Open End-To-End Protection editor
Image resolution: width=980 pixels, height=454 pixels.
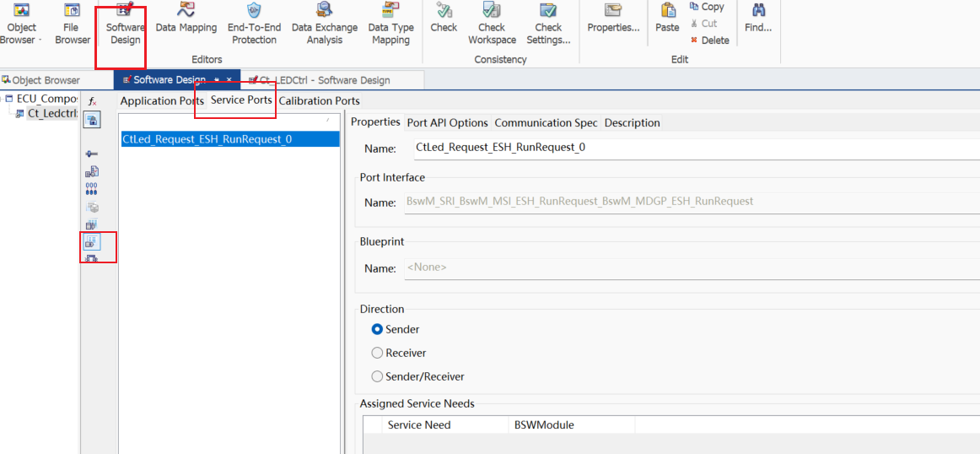pyautogui.click(x=254, y=24)
